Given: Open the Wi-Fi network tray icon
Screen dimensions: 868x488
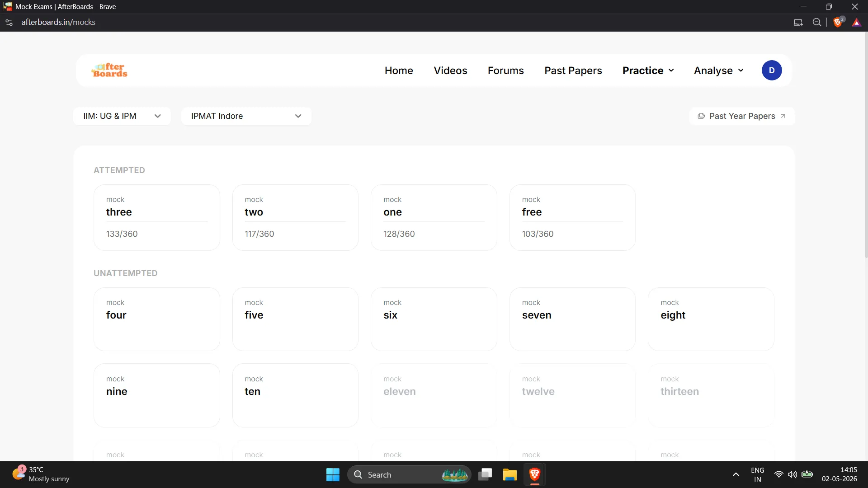Looking at the screenshot, I should point(778,474).
